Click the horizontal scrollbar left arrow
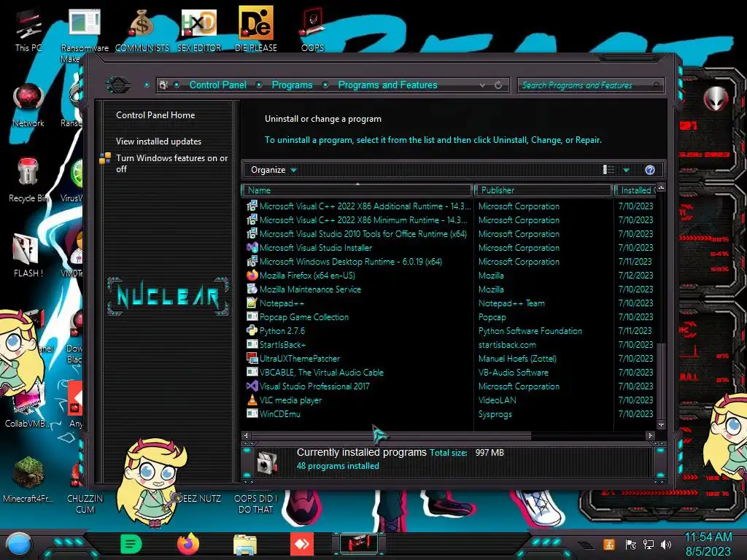This screenshot has width=747, height=560. click(x=246, y=435)
